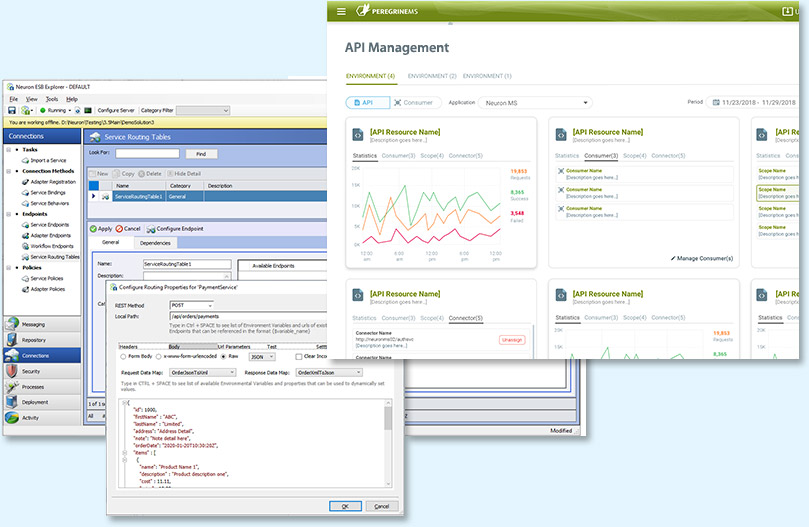Viewport: 809px width, 527px height.
Task: Click the pencil icon beside Manage Consumer(s)
Action: point(673,258)
